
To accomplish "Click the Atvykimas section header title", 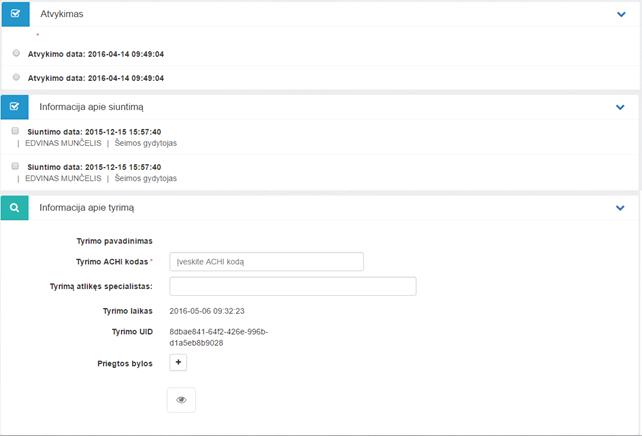I will point(61,15).
